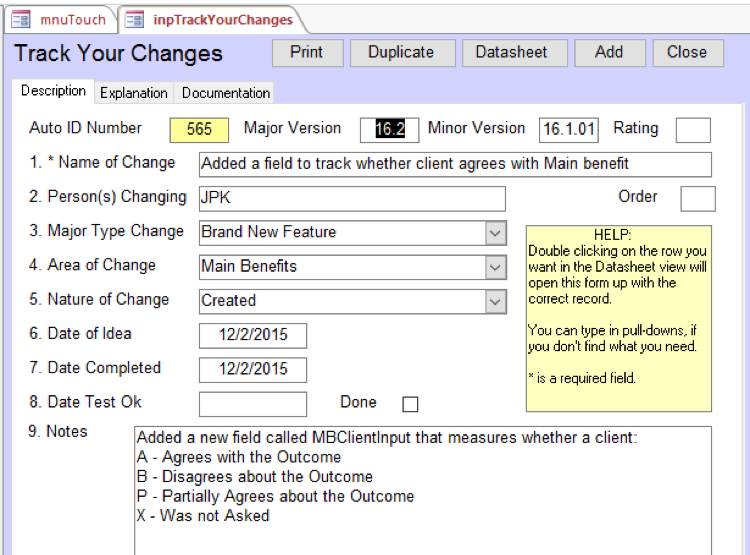Viewport: 750px width, 555px height.
Task: Click the Rating input box
Action: [x=693, y=130]
